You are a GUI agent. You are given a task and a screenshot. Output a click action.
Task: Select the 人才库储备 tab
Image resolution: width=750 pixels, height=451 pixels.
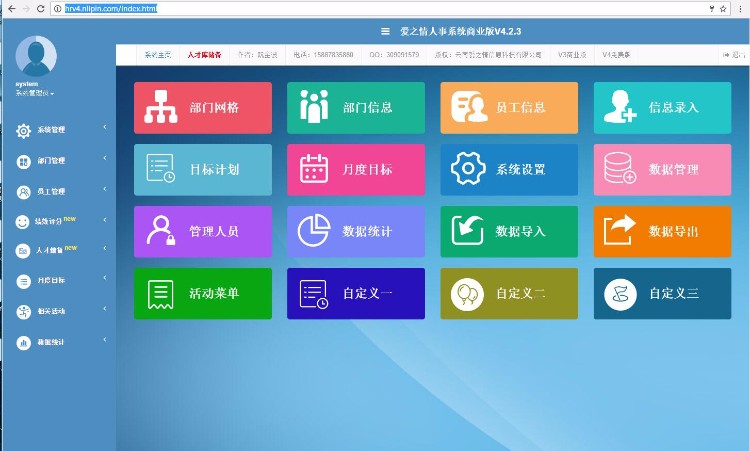204,54
